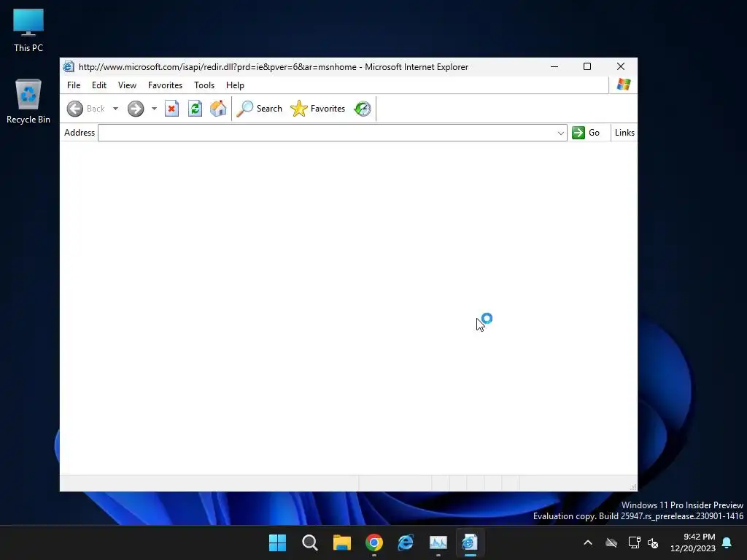Open the Favorites menu
Image resolution: width=747 pixels, height=560 pixels.
[x=166, y=85]
